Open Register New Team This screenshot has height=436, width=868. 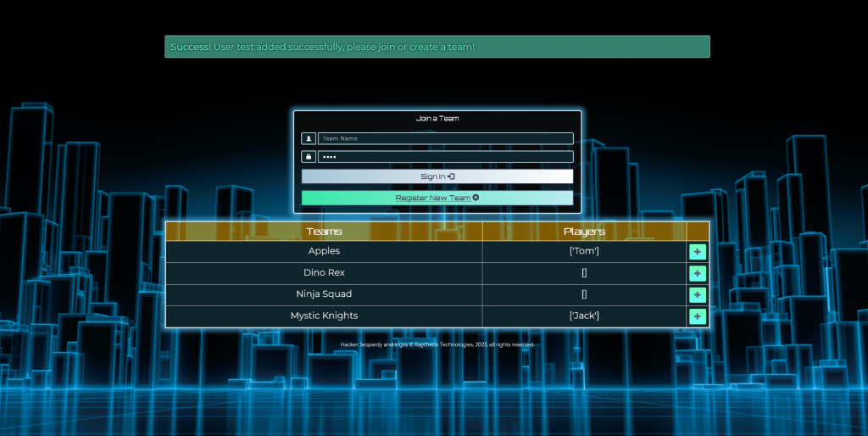click(437, 198)
